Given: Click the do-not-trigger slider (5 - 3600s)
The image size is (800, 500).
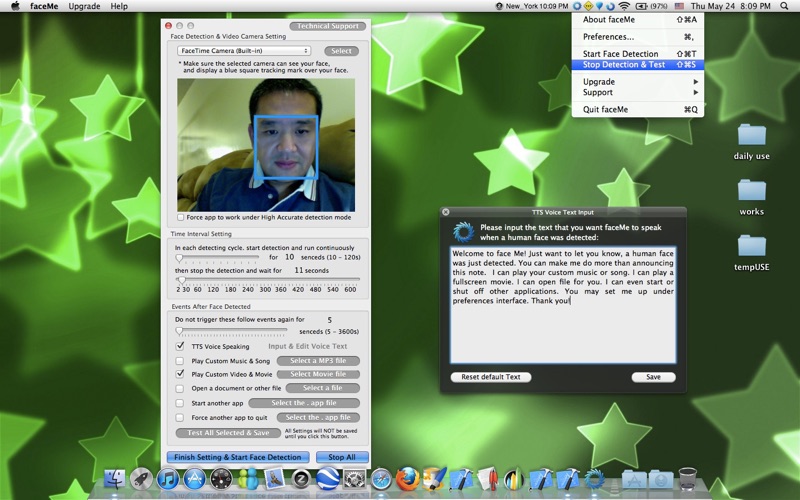Looking at the screenshot, I should (232, 331).
